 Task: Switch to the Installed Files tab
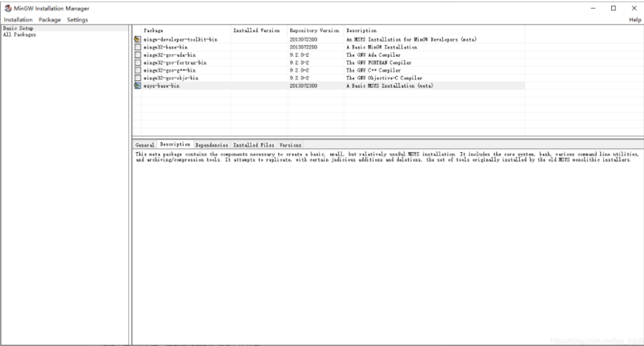[x=253, y=145]
